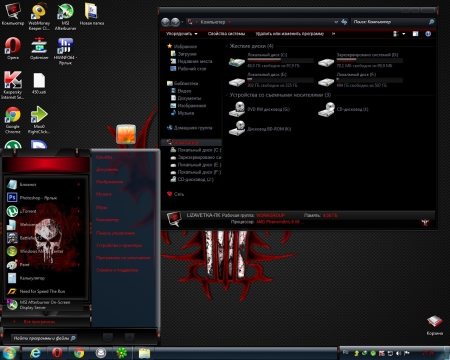Open Устройства и принтеры in Start menu
450x360 pixels.
119,246
